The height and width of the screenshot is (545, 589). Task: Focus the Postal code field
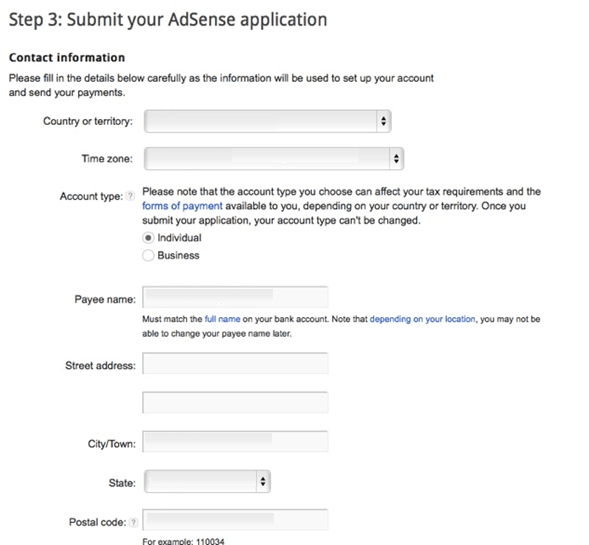click(235, 520)
